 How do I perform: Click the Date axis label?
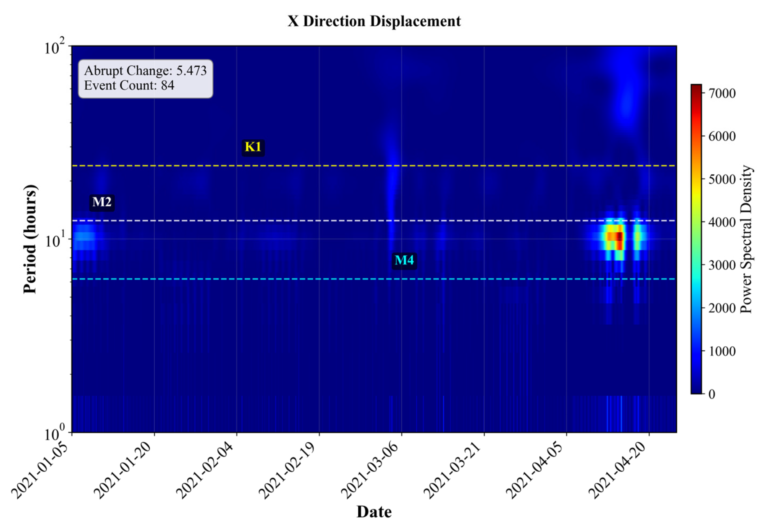pos(374,512)
